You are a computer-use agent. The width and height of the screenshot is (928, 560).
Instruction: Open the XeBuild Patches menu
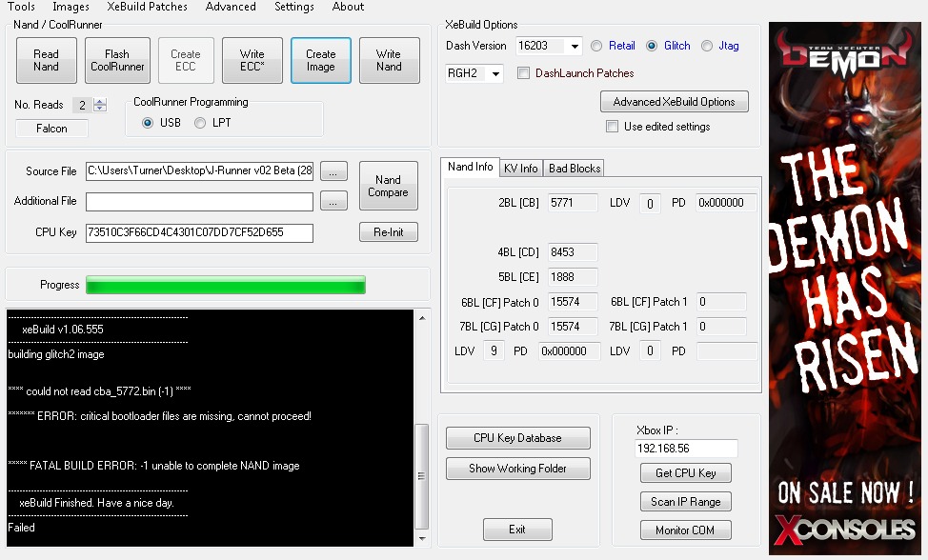pyautogui.click(x=147, y=7)
